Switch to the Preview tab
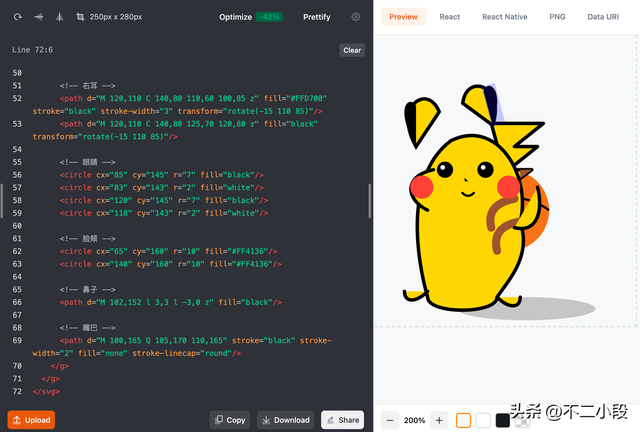 [x=403, y=17]
